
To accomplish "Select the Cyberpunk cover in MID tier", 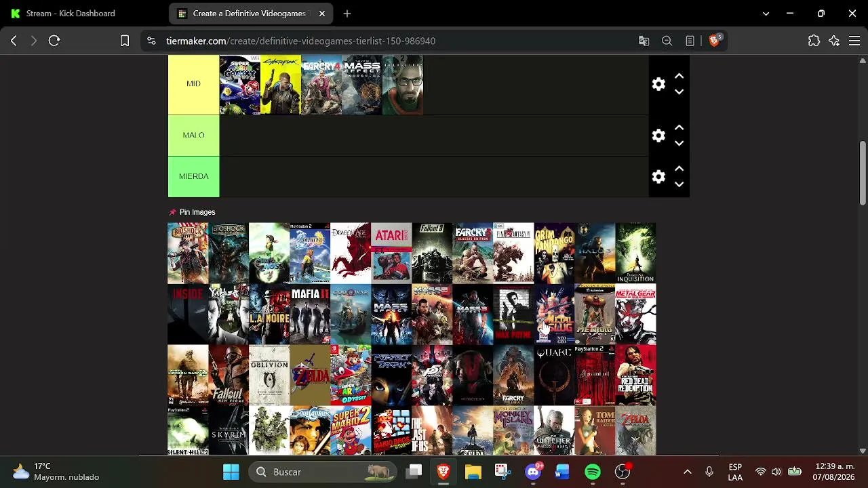I will pyautogui.click(x=280, y=85).
